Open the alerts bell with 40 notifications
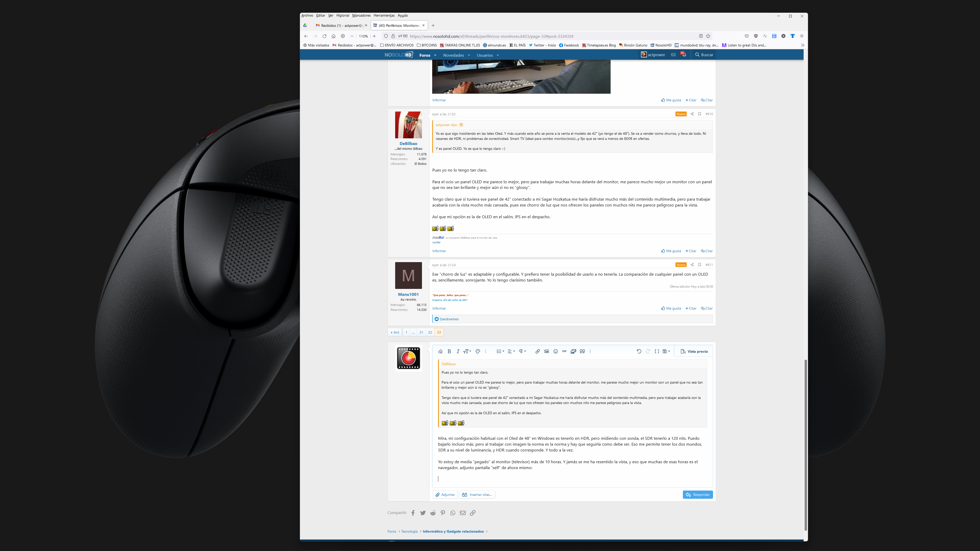 (x=683, y=54)
